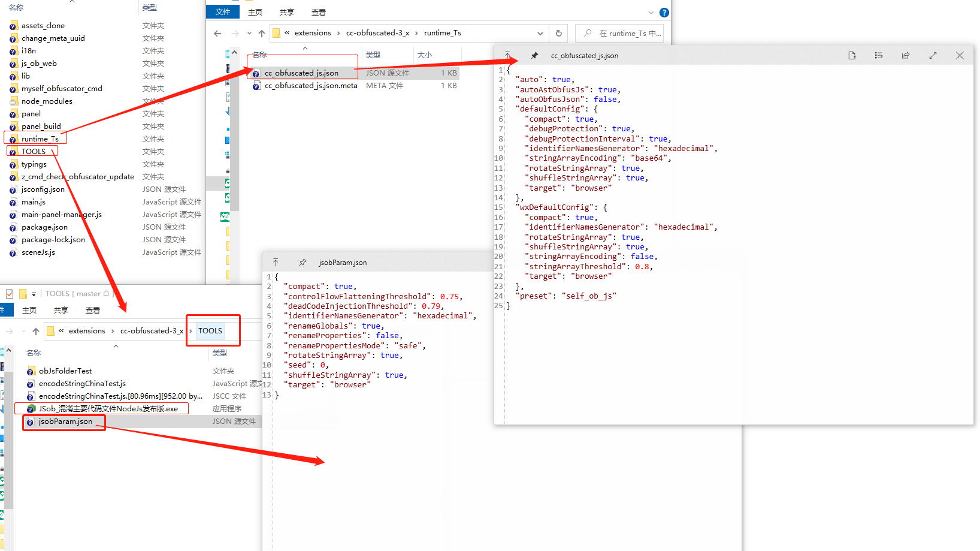Open the 文件 menu in runtime_Ts window
Screen dimensions: 980x551
coord(223,12)
